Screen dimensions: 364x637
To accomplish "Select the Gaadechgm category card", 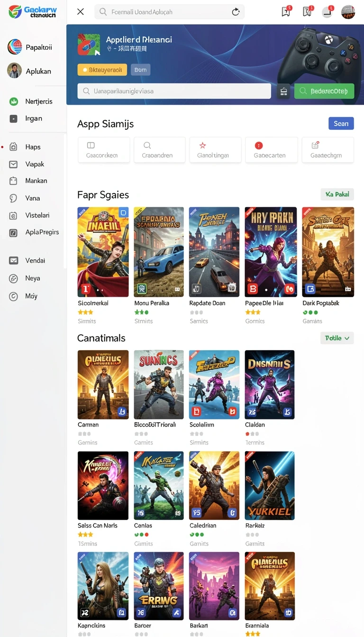I will [x=328, y=150].
